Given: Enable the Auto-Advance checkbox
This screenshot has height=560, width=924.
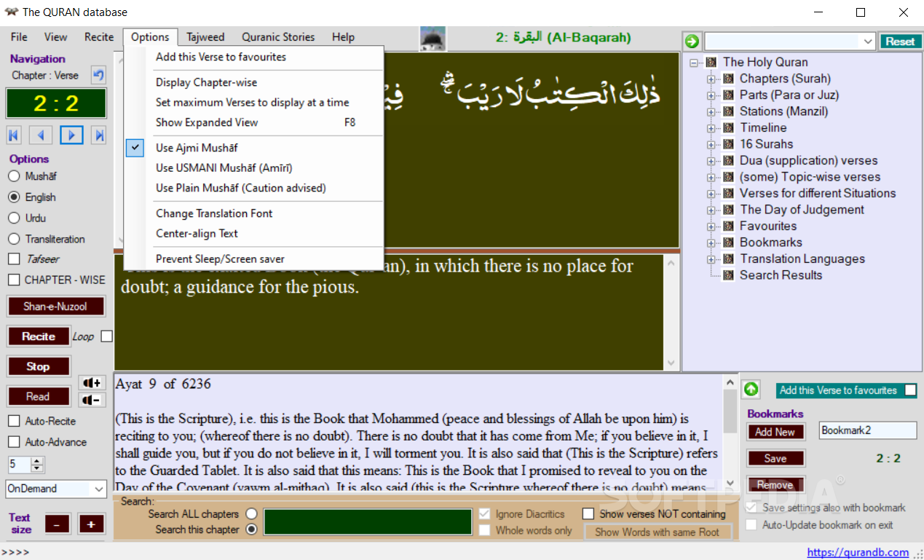Looking at the screenshot, I should click(x=14, y=442).
